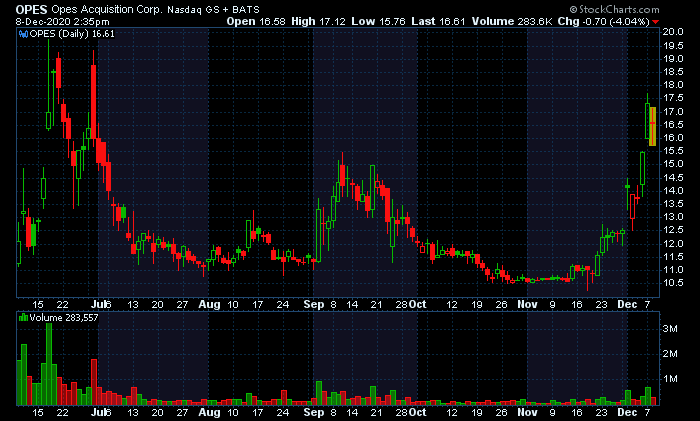Click the 10.5 price axis label
This screenshot has width=700, height=421.
click(673, 283)
